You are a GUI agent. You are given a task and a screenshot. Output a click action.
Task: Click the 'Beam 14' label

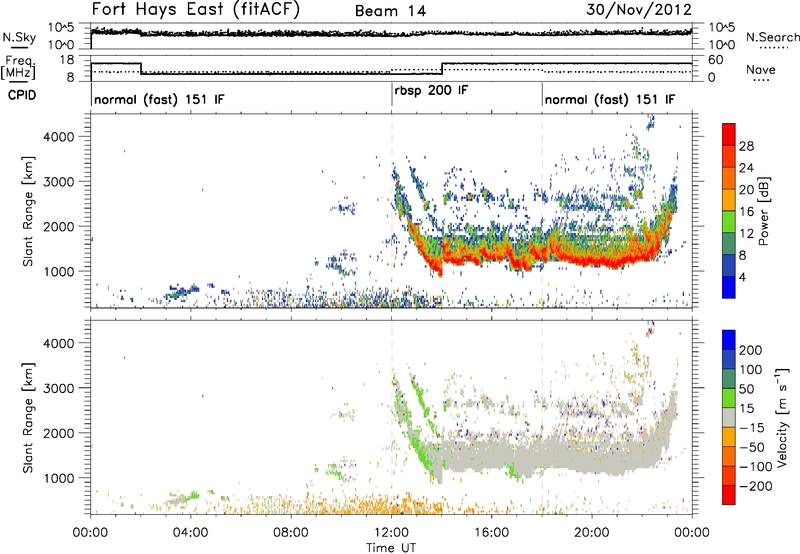390,11
